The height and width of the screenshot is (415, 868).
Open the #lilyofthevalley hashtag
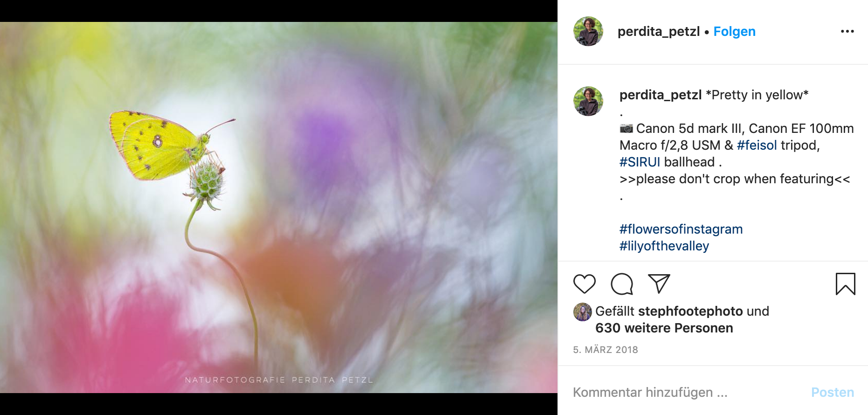click(664, 246)
